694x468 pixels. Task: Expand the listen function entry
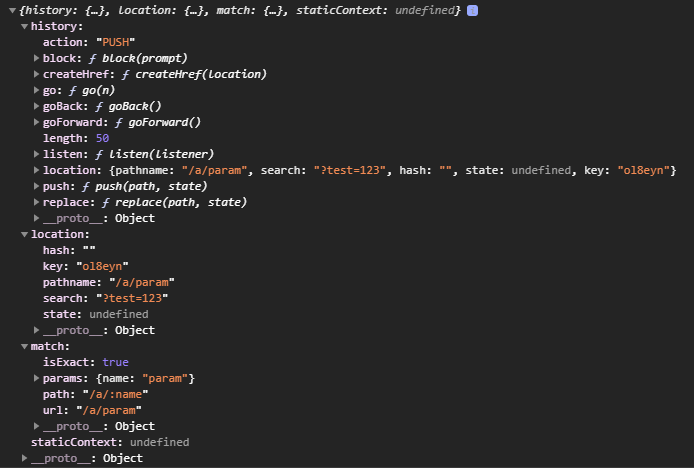36,154
